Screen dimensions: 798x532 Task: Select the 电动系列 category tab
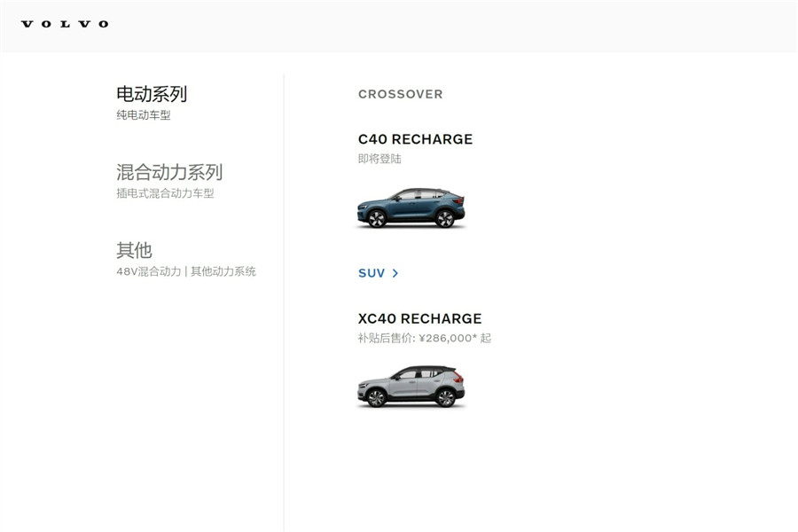152,94
